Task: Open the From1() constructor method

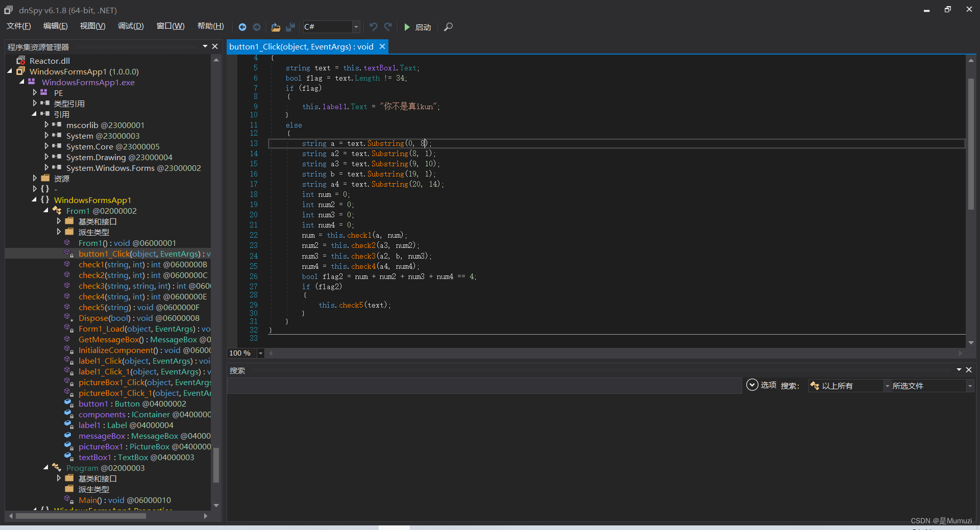Action: point(127,243)
